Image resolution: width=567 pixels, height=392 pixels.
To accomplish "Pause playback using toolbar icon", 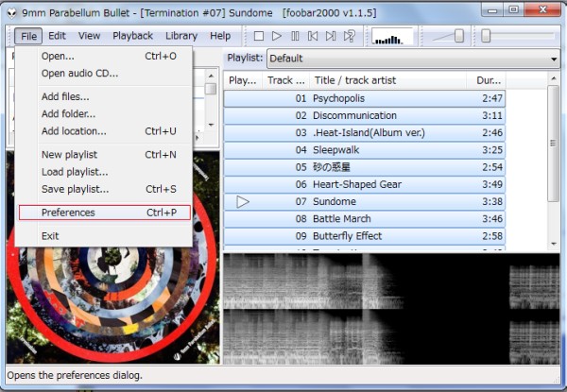I will point(295,36).
